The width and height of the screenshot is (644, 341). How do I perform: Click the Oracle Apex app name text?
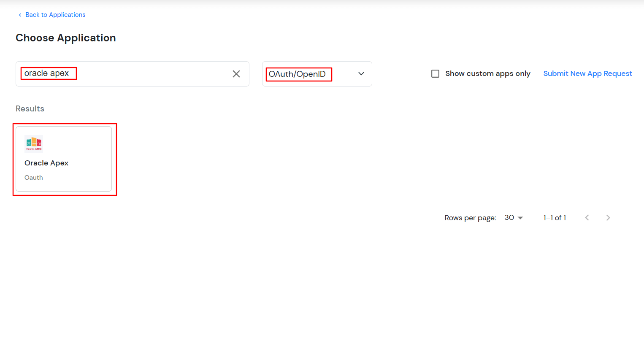[x=46, y=163]
